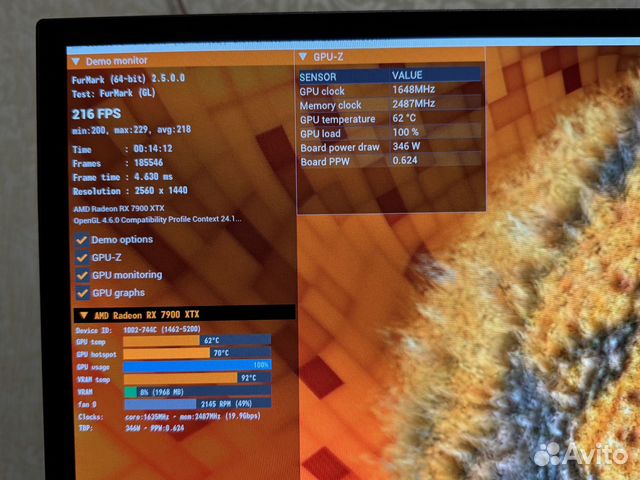Select the GPU clock row label
640x480 pixels.
tap(322, 91)
